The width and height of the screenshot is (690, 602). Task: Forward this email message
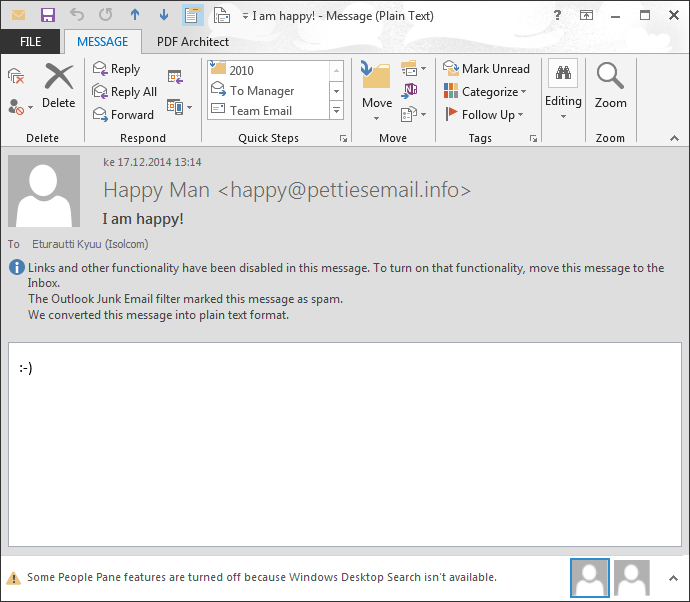[x=123, y=115]
